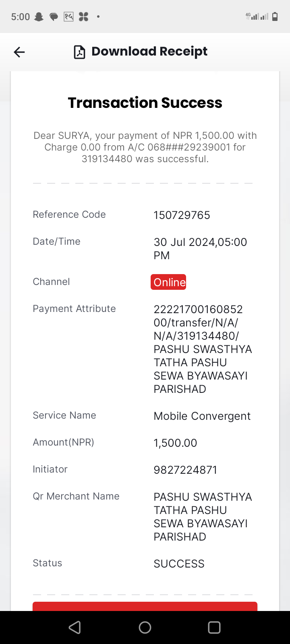Select reference code 150729765
This screenshot has width=290, height=644.
(x=182, y=215)
